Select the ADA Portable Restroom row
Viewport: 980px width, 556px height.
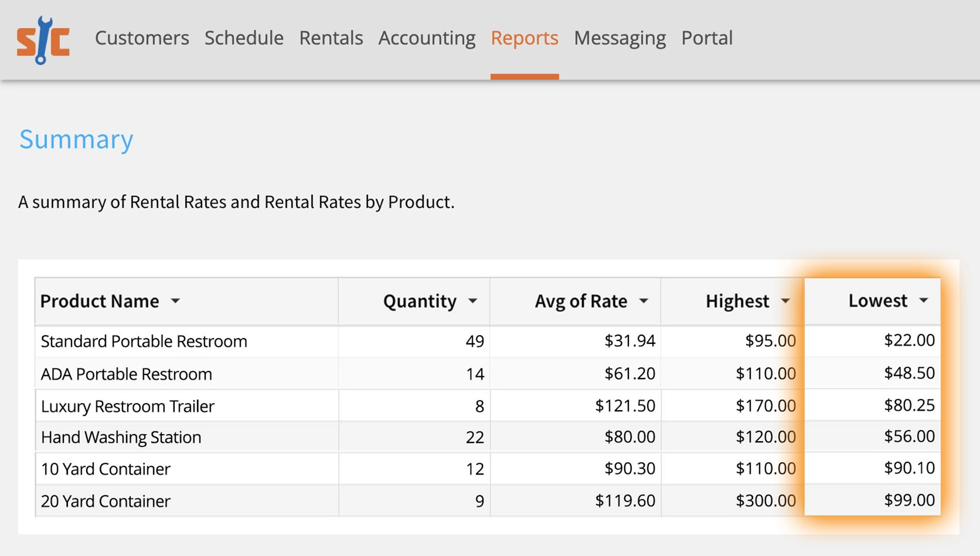pos(126,374)
